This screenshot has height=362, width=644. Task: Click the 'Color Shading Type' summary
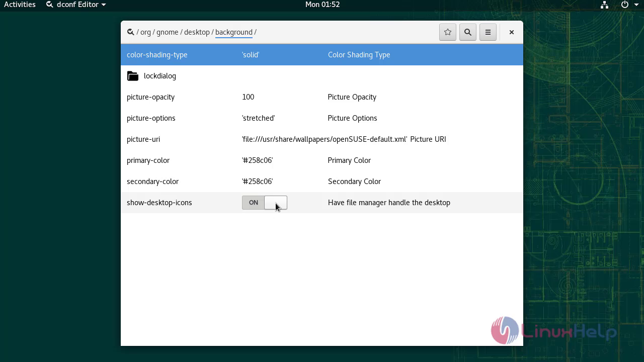(x=359, y=55)
